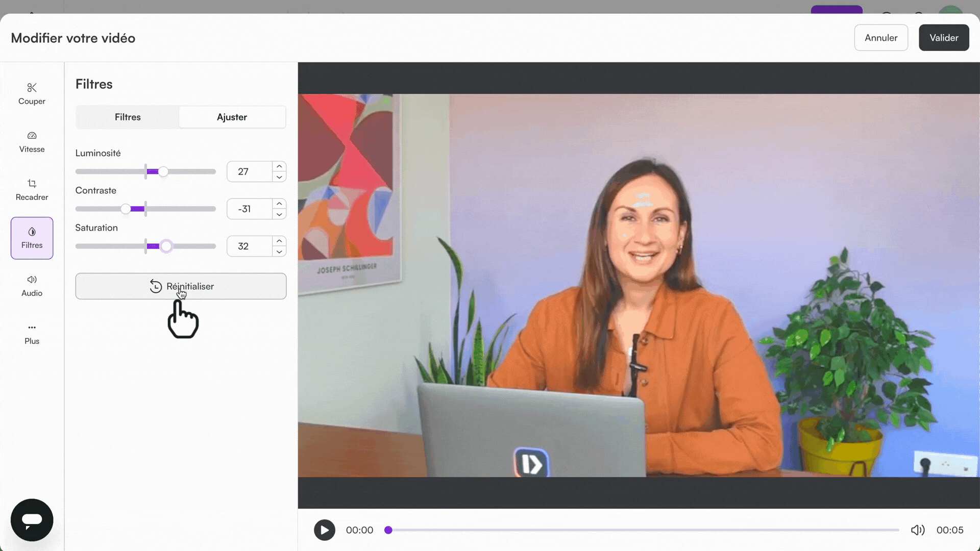Open the Audio settings panel
The image size is (980, 551).
point(32,285)
